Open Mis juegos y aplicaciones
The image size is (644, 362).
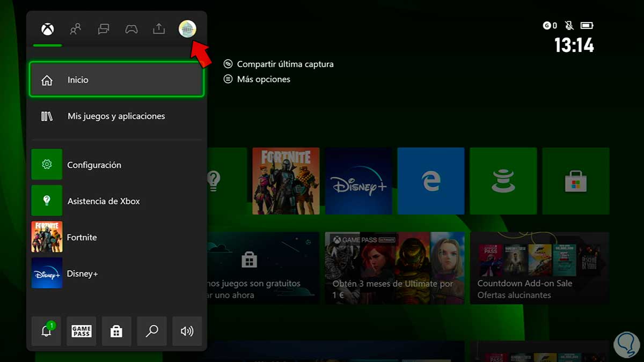(x=115, y=116)
